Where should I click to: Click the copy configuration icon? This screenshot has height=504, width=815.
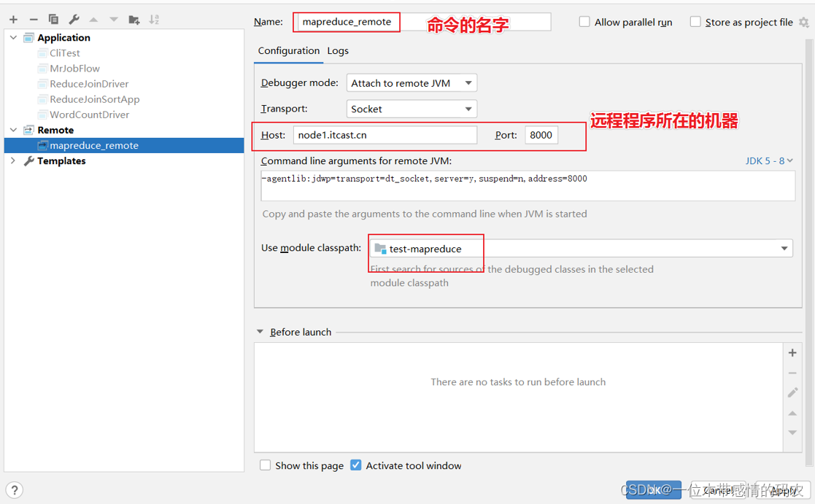point(53,20)
